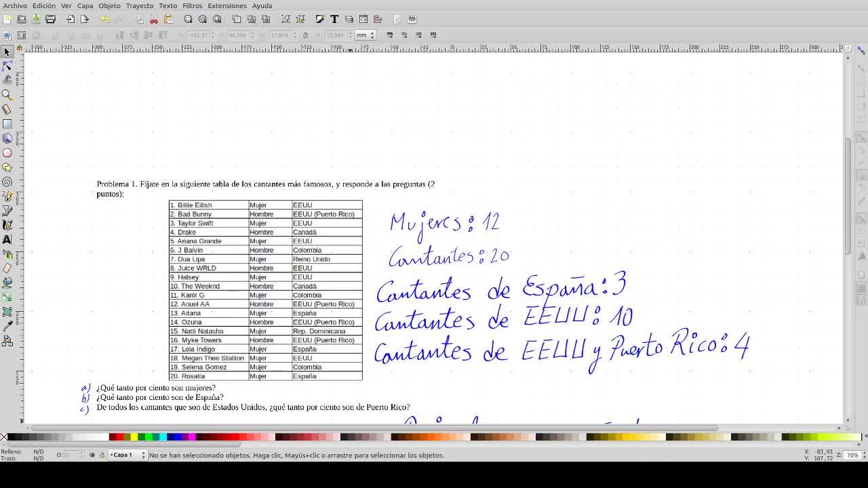Image resolution: width=868 pixels, height=488 pixels.
Task: Open the Fill and Stroke dialog
Action: [x=319, y=19]
